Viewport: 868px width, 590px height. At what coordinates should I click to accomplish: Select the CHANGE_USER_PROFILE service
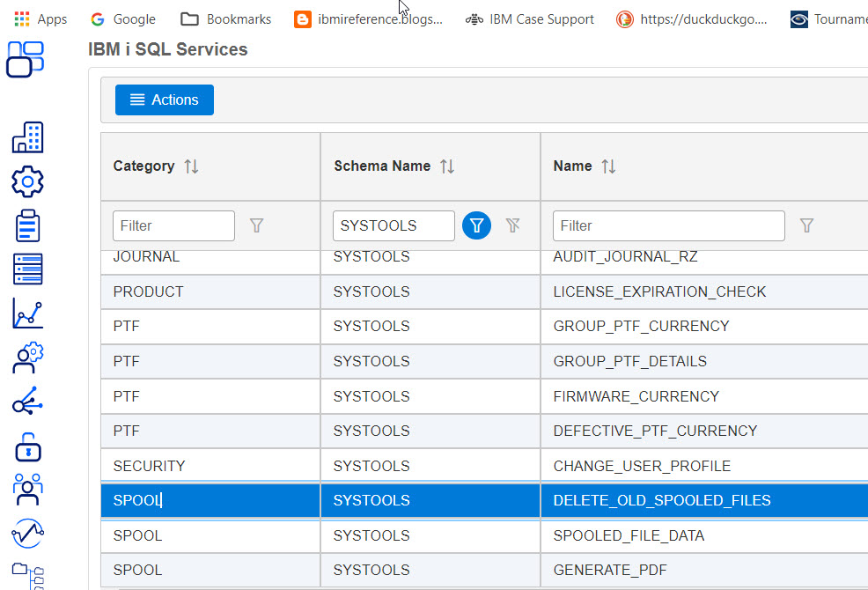tap(642, 467)
